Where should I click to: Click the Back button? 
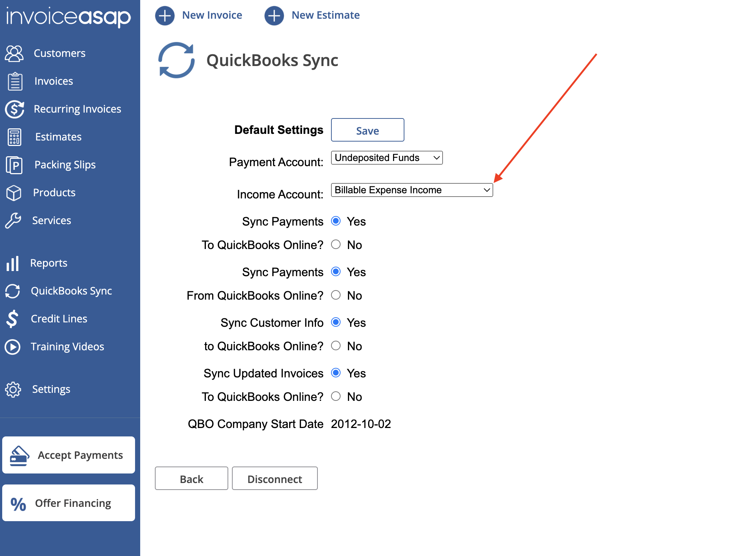click(192, 478)
